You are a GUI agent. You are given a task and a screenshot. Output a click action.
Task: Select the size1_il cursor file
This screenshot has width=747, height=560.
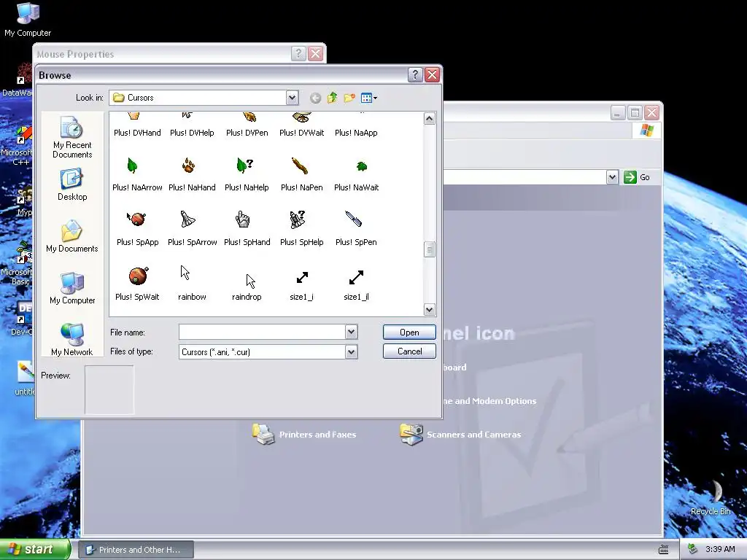tap(356, 284)
